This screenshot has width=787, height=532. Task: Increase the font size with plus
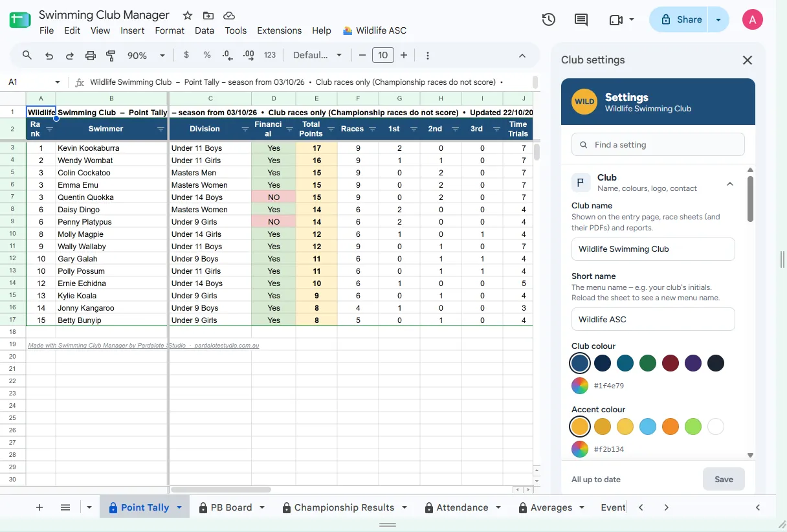coord(404,56)
